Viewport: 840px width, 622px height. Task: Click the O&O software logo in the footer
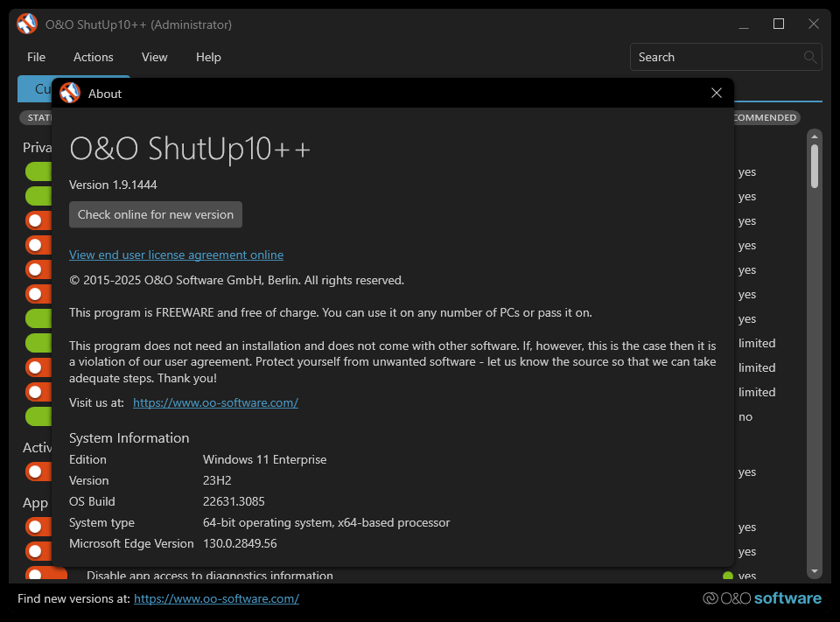point(762,598)
